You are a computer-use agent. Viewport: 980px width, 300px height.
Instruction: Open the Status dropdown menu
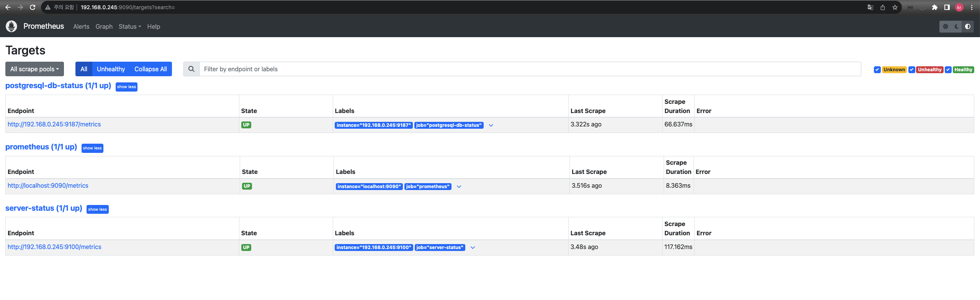(x=130, y=26)
